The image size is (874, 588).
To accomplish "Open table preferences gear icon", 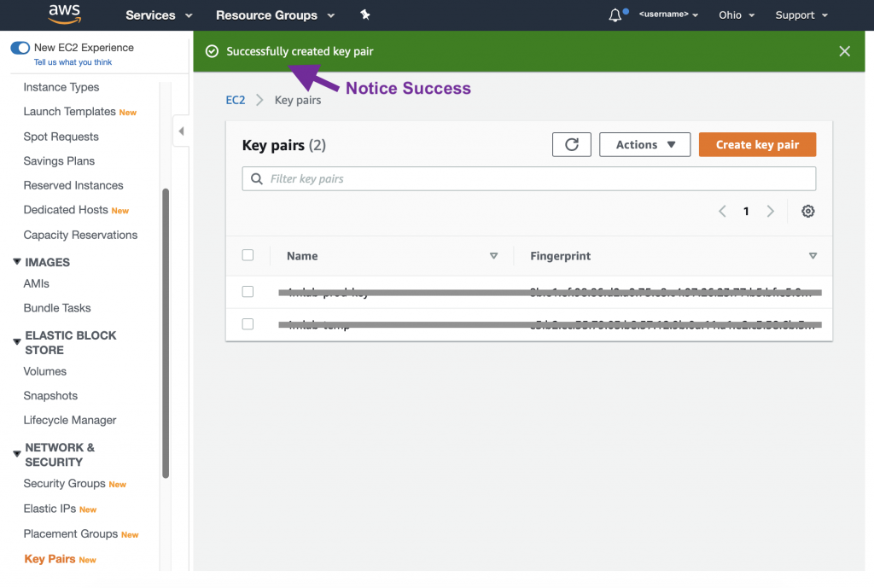I will [807, 212].
